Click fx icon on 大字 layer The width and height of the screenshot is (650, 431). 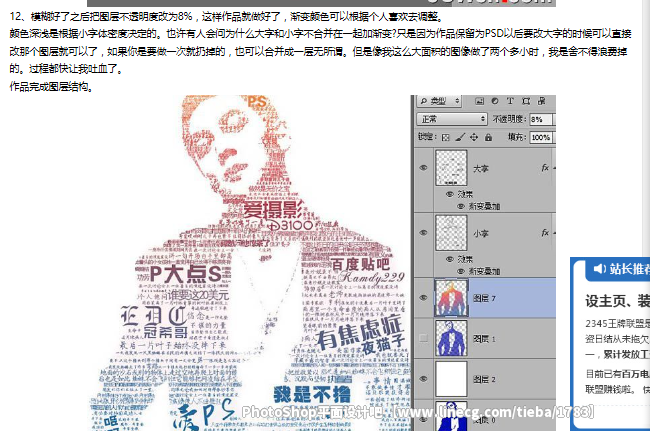click(545, 167)
